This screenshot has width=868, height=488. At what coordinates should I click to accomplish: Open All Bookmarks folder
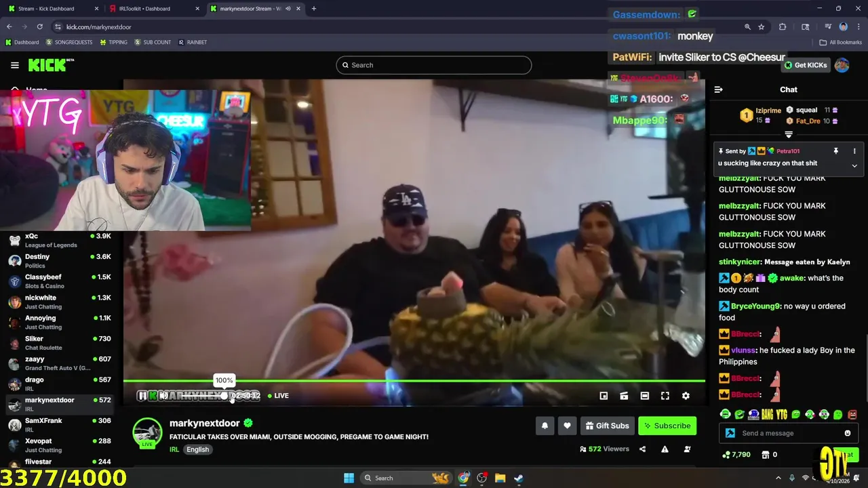pos(840,42)
